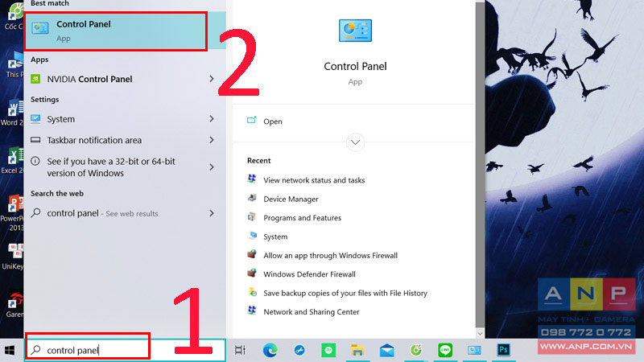The image size is (644, 362).
Task: Click the Open action icon
Action: pos(251,120)
